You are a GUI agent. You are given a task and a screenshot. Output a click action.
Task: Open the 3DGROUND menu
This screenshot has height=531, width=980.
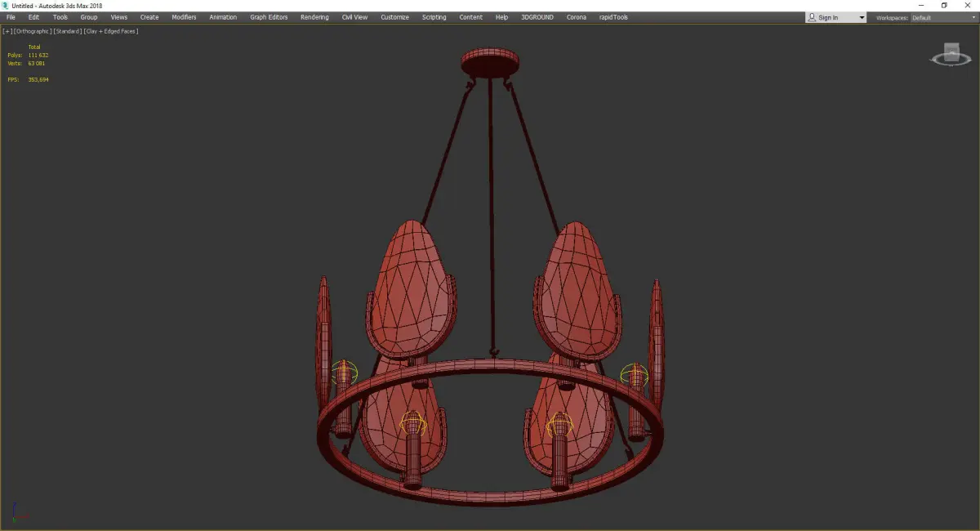point(539,17)
